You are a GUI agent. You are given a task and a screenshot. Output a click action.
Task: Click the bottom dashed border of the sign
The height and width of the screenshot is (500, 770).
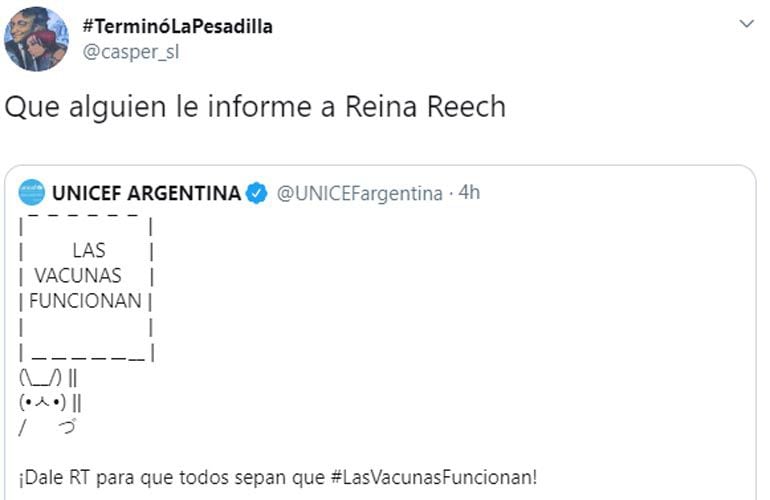[88, 352]
